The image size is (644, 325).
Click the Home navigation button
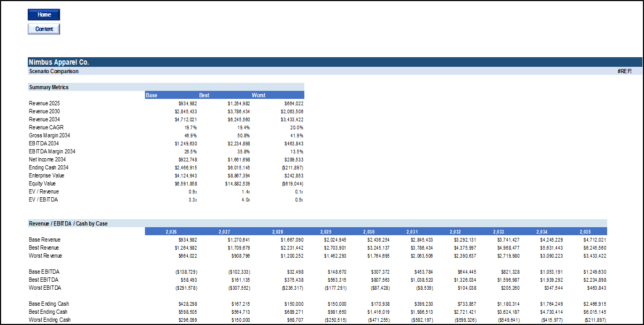[43, 14]
